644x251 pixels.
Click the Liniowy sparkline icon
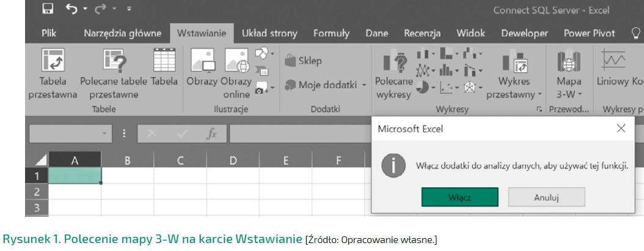613,61
